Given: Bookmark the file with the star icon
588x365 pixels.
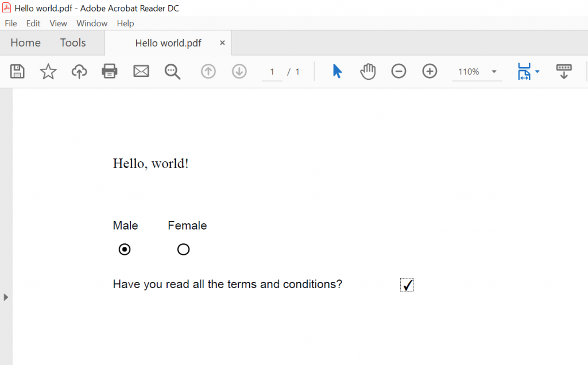Looking at the screenshot, I should click(48, 71).
